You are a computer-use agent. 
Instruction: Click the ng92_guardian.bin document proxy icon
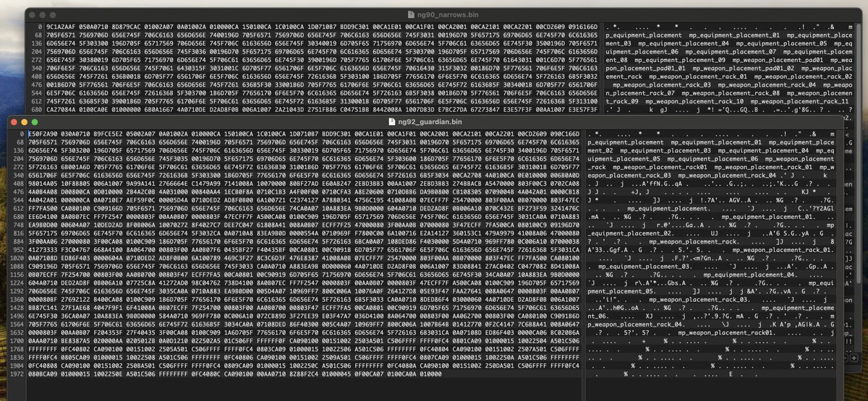click(x=391, y=122)
